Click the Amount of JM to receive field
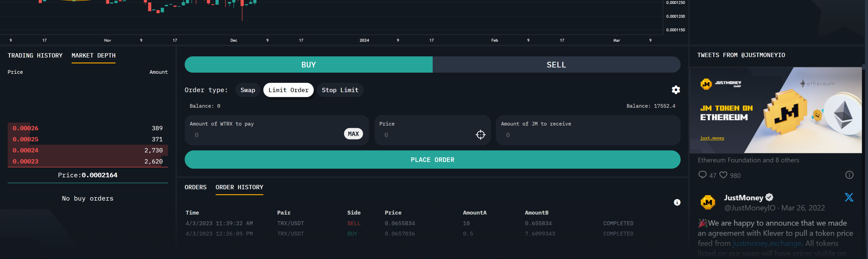Image resolution: width=868 pixels, height=259 pixels. [587, 135]
